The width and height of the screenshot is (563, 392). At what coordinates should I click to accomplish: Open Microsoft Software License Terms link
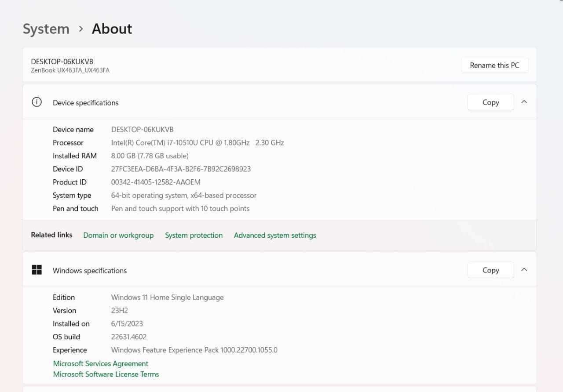pyautogui.click(x=106, y=374)
